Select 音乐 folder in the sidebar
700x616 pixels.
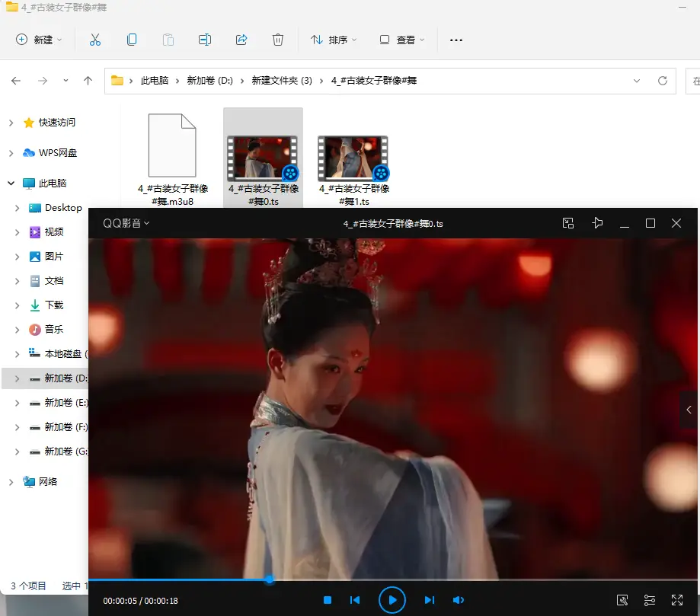pyautogui.click(x=53, y=330)
